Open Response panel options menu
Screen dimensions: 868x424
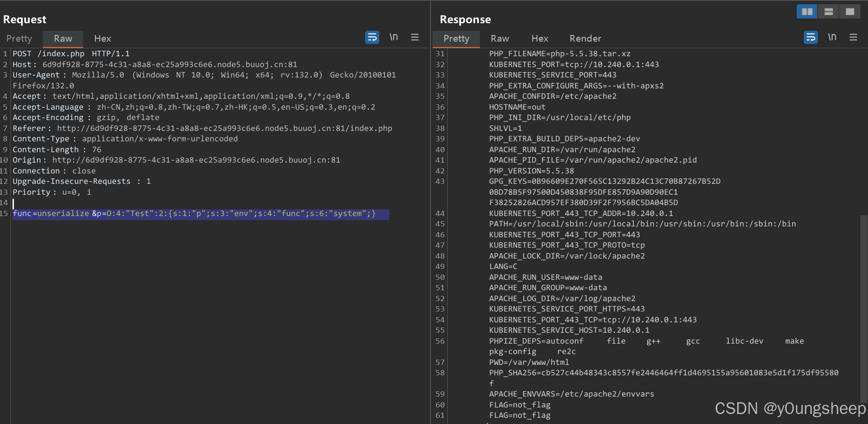[x=853, y=37]
